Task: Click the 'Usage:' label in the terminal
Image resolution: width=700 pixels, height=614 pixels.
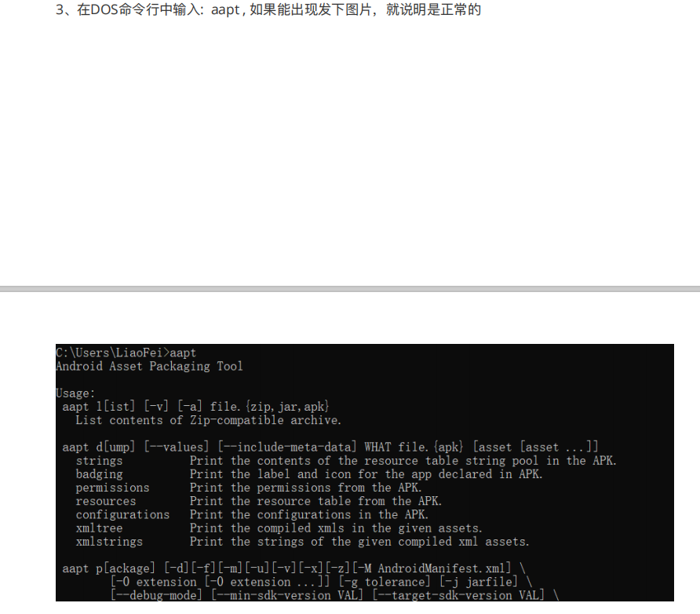Action: pos(75,393)
